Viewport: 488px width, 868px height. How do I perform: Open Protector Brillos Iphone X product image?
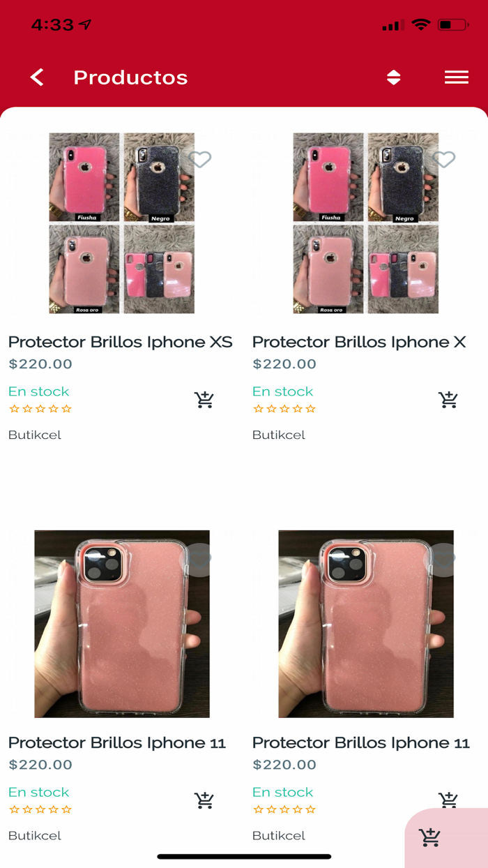366,223
